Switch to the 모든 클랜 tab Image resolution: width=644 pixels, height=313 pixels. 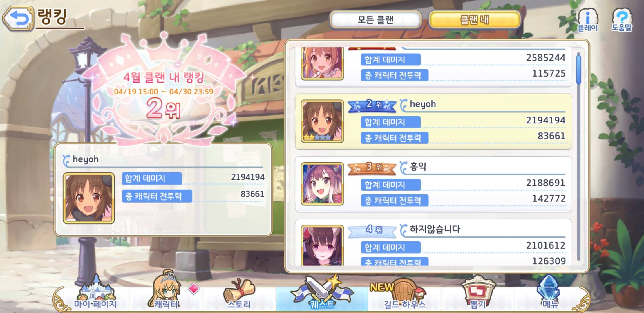point(375,20)
